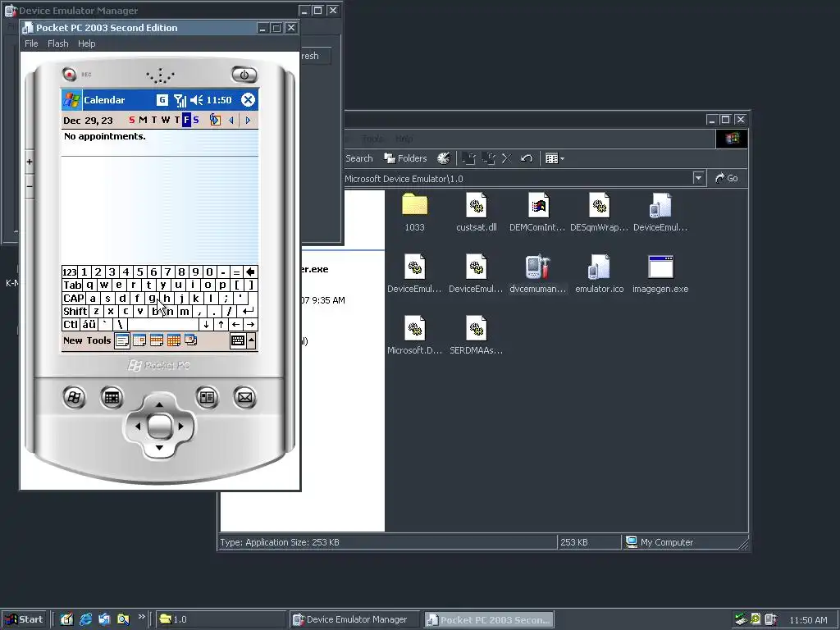
Task: Click the Explorer History toolbar icon
Action: click(x=444, y=158)
